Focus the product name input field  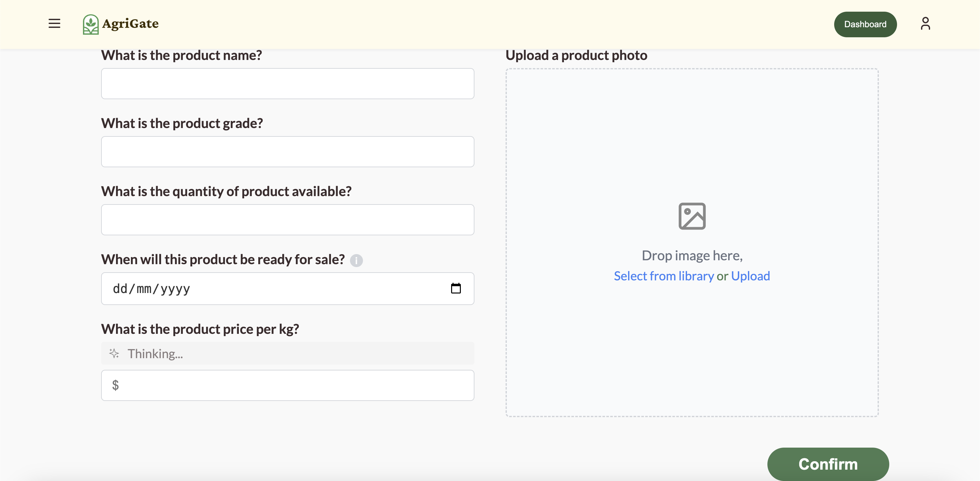[287, 84]
